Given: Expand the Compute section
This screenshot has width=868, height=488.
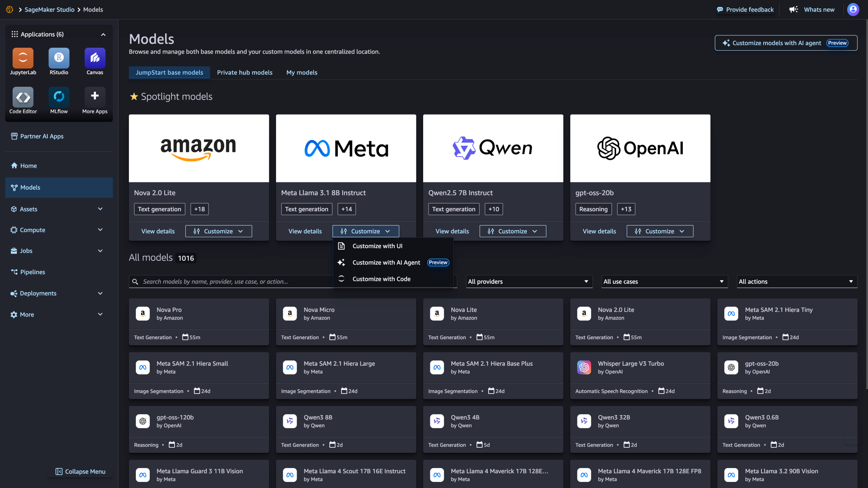Looking at the screenshot, I should [32, 230].
